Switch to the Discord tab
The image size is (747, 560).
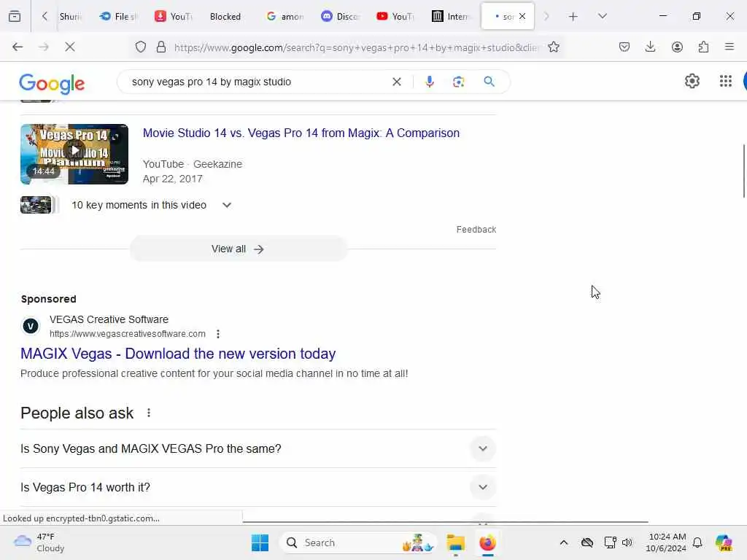[x=340, y=16]
